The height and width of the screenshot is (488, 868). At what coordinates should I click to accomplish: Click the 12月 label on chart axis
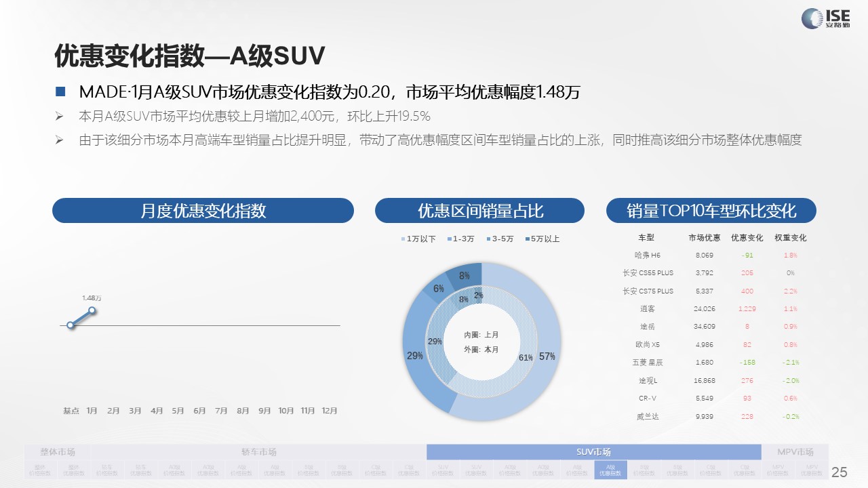pos(330,411)
